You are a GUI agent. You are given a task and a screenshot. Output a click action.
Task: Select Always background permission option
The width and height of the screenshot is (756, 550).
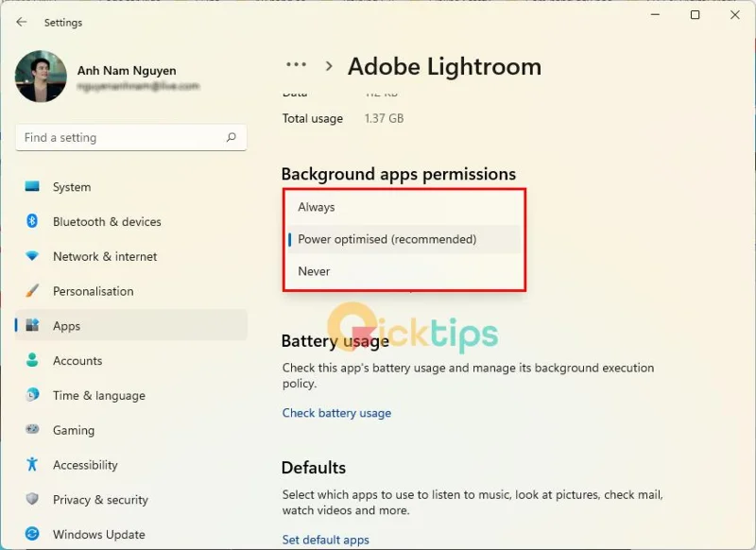[404, 207]
